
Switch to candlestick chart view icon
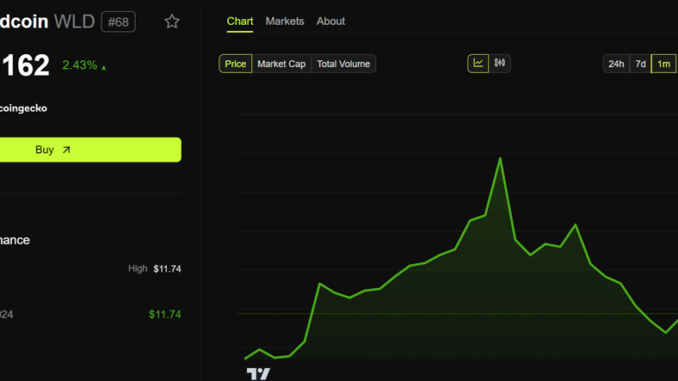click(500, 64)
